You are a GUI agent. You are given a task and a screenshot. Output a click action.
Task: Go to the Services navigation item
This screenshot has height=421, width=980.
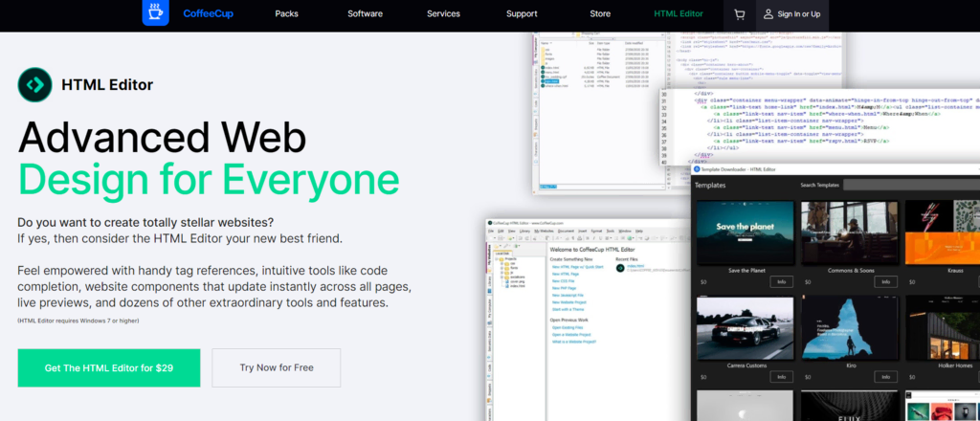pos(443,14)
